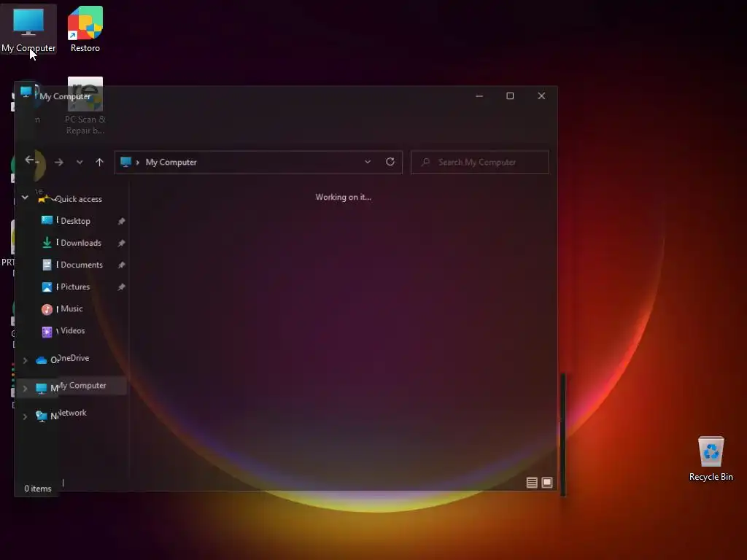Collapse the Quick access section
This screenshot has width=747, height=560.
[25, 197]
